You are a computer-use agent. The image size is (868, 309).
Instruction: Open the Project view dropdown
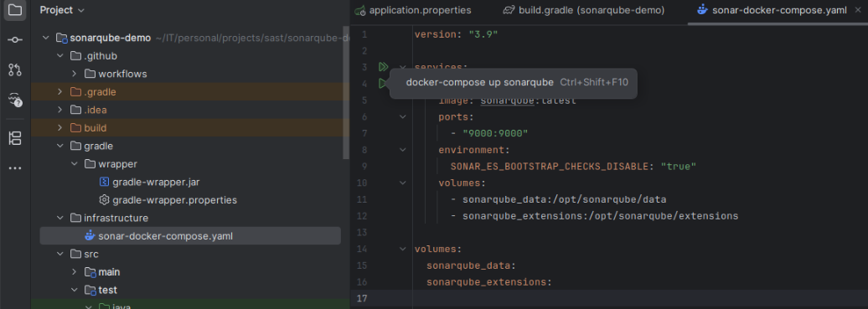tap(63, 10)
